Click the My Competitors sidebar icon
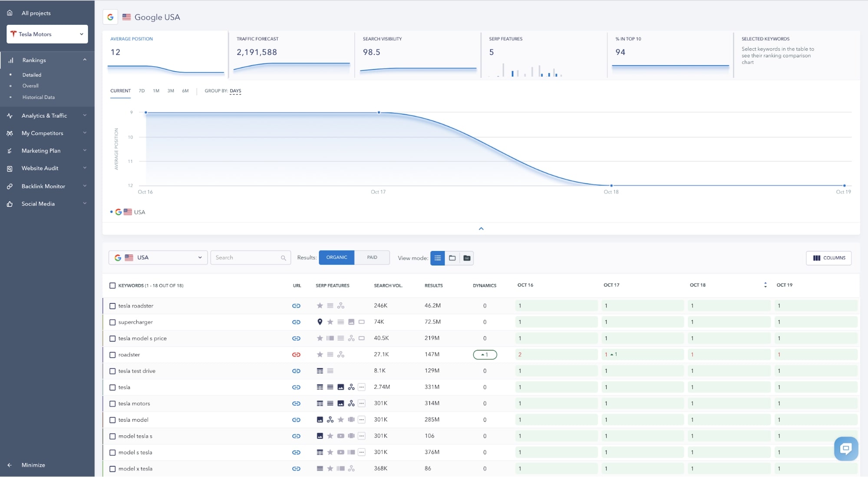Screen dimensions: 868x477 [x=10, y=133]
